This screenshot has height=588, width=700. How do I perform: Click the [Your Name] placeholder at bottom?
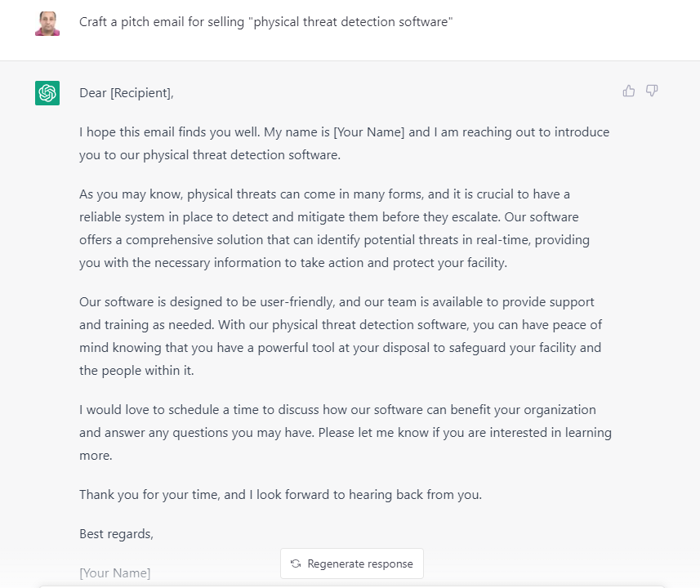coord(114,572)
